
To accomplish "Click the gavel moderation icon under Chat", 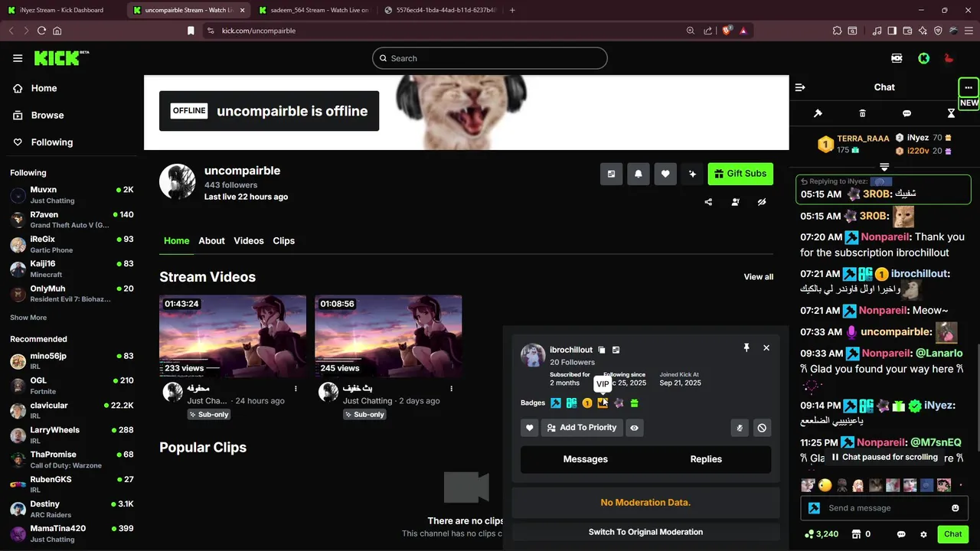I will [818, 113].
